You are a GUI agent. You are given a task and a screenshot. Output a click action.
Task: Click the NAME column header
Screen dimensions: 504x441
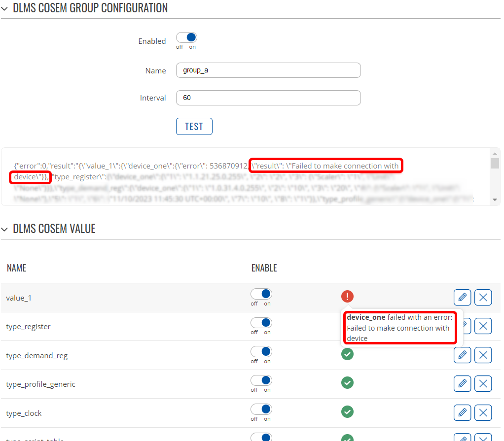click(16, 268)
